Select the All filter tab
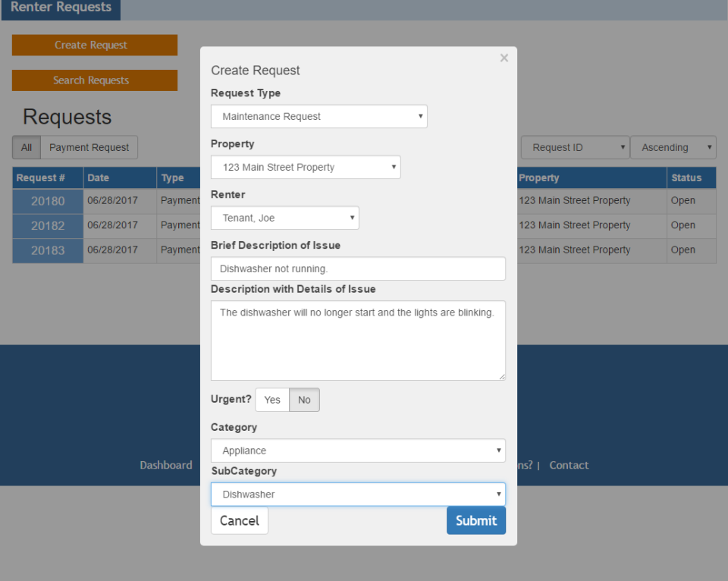This screenshot has height=581, width=728. point(27,148)
